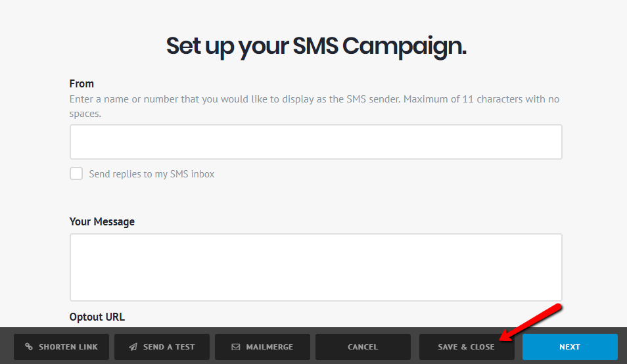The height and width of the screenshot is (364, 627).
Task: Cancel the SMS campaign setup
Action: [x=363, y=347]
